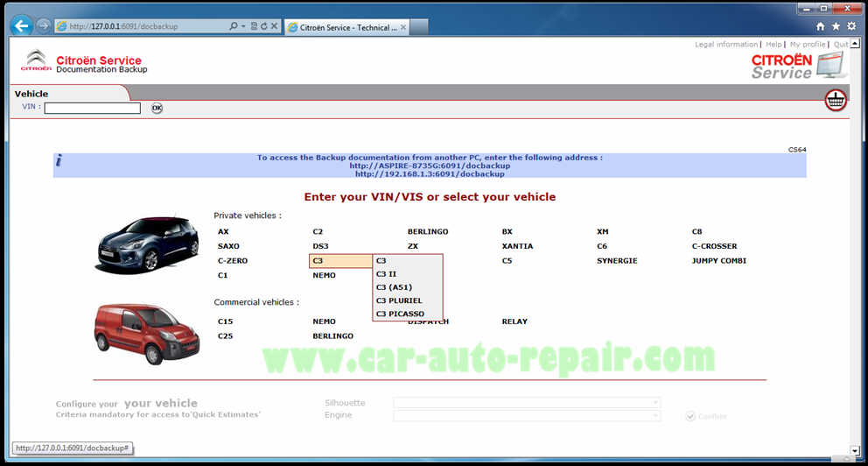Select the C-ZERO private vehicle
868x466 pixels.
click(x=233, y=260)
